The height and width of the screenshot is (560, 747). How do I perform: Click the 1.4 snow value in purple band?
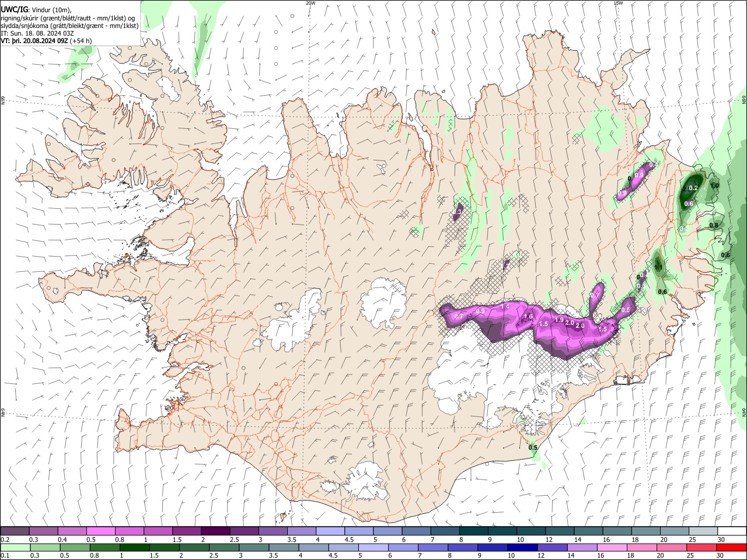(x=505, y=306)
